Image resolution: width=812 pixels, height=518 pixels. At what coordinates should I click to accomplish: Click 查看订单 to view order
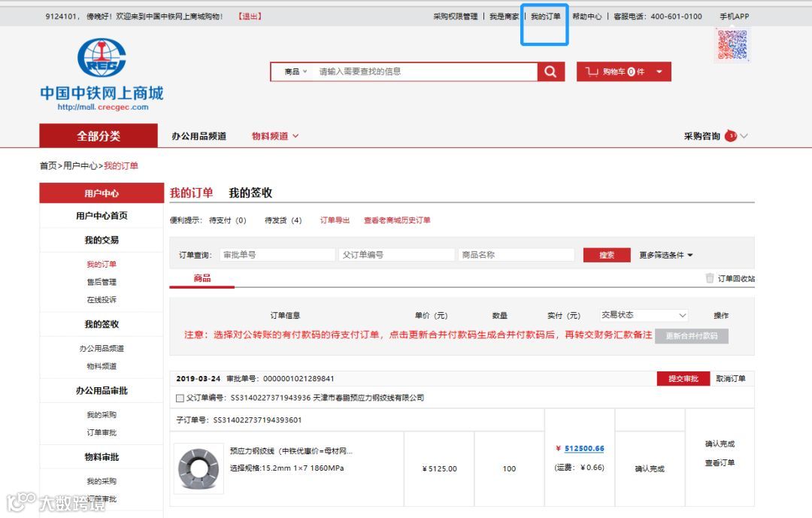(720, 462)
